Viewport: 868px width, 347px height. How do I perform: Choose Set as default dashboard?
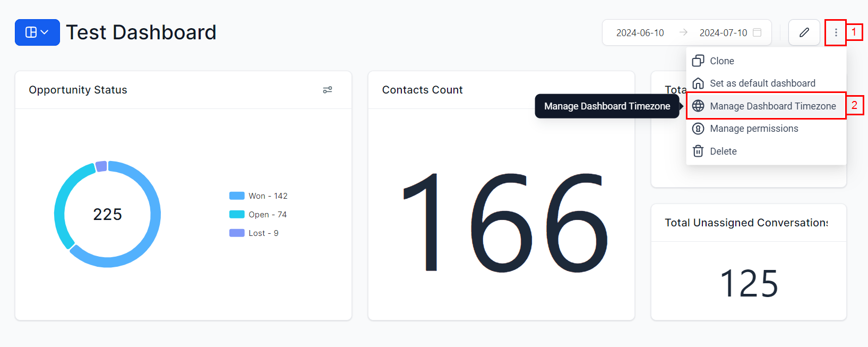point(766,83)
